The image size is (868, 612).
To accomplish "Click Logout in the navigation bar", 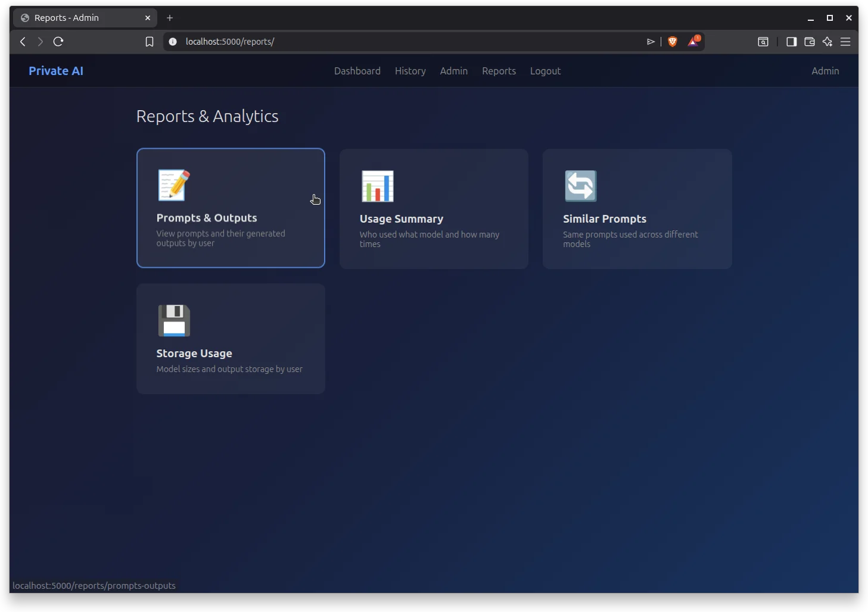I will pyautogui.click(x=545, y=71).
